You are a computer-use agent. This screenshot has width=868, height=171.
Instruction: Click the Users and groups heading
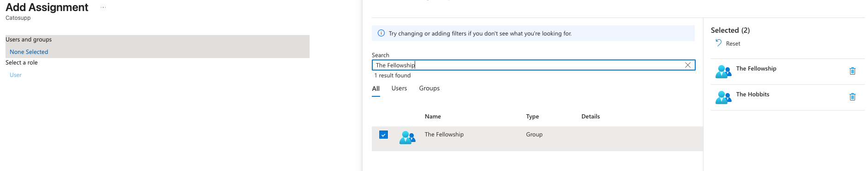pos(29,39)
